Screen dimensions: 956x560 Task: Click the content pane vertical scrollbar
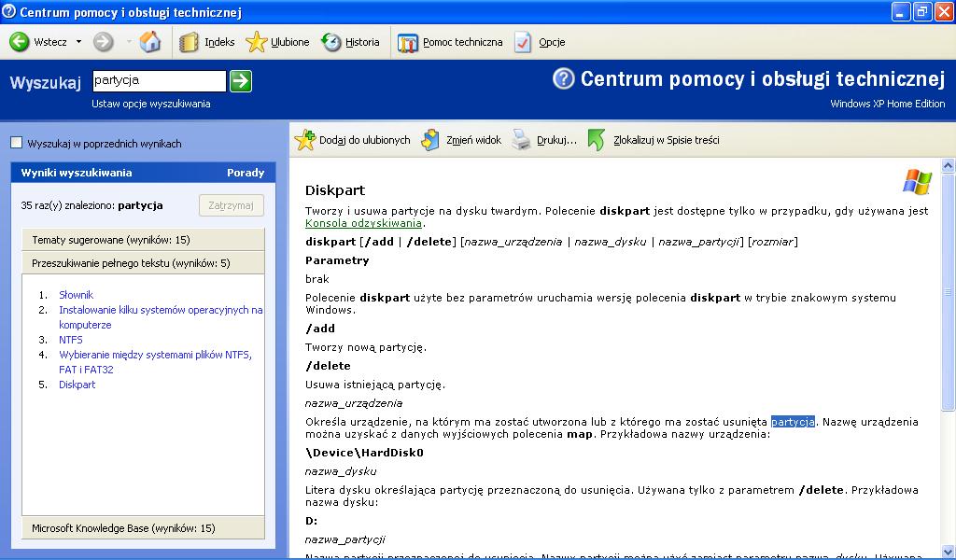click(x=949, y=467)
